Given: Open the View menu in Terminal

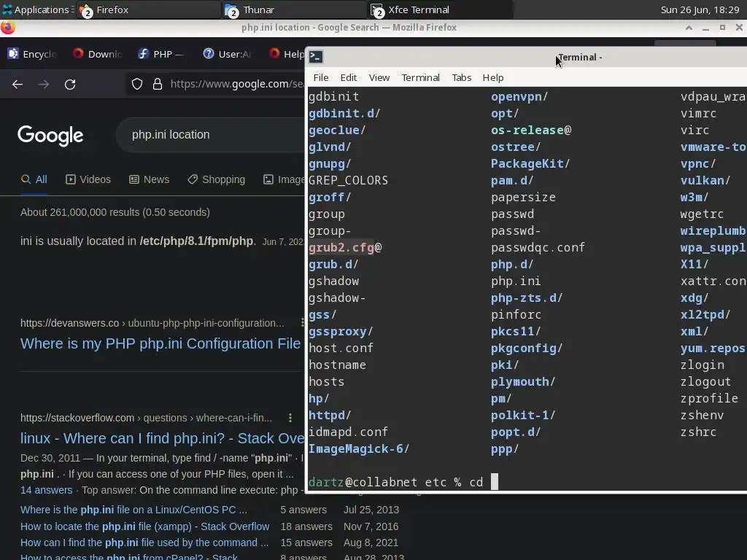Looking at the screenshot, I should tap(379, 77).
